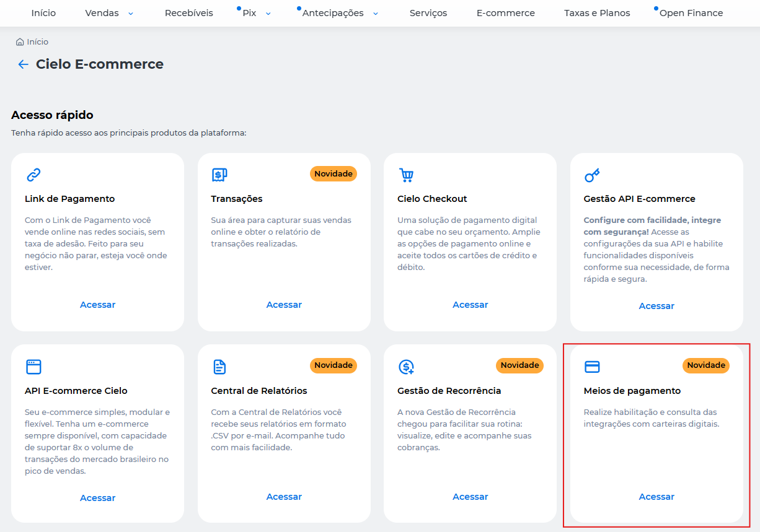Click the key icon on Gestão API E-commerce card
Screen dimensions: 760x532
point(592,175)
